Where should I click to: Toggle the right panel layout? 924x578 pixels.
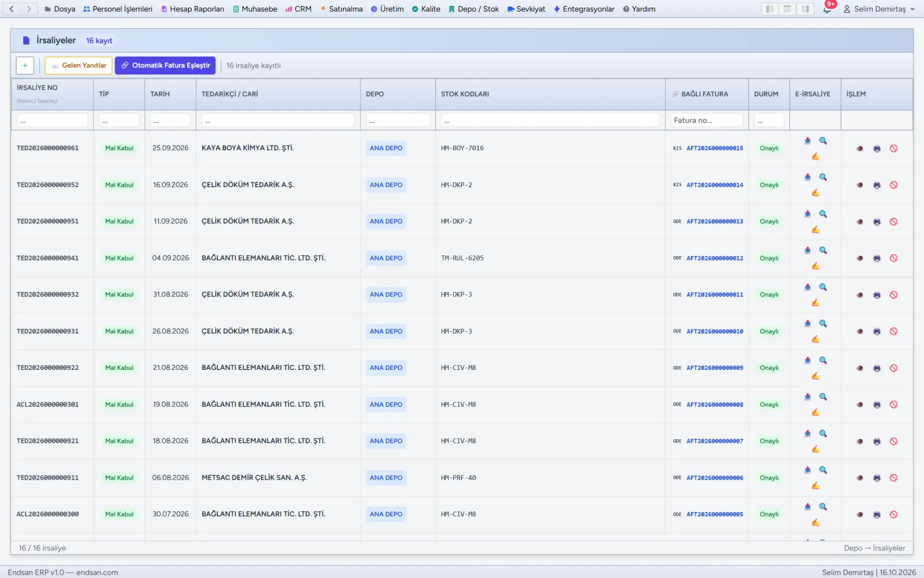coord(805,9)
